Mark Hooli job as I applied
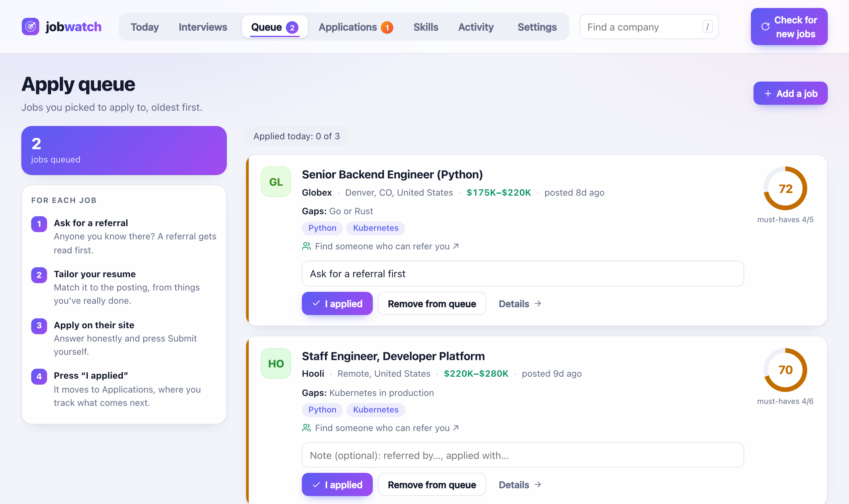Screen dimensions: 849x504 click(337, 485)
